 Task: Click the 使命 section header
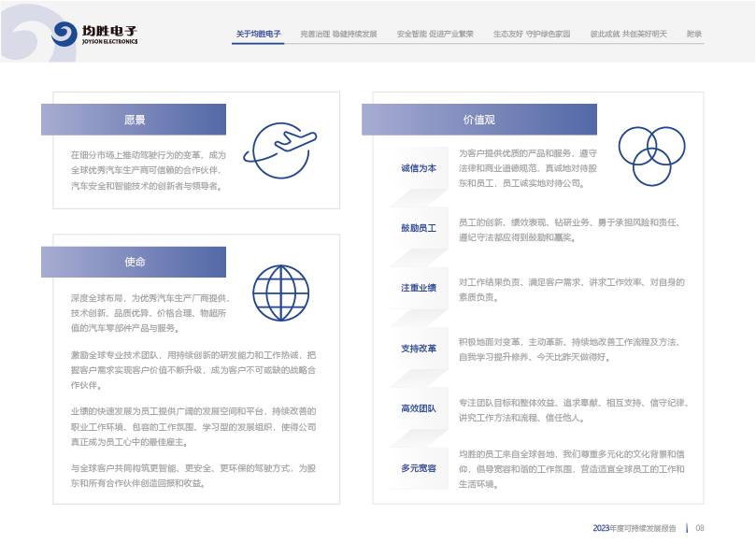coord(134,262)
